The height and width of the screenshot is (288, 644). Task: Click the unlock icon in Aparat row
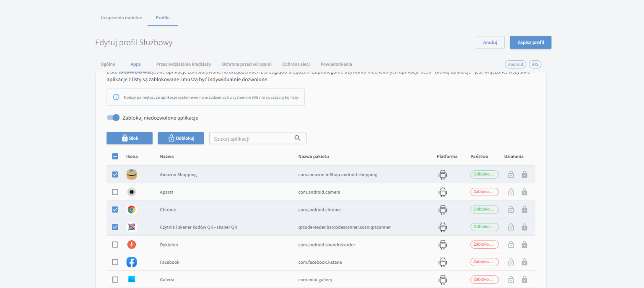[x=511, y=192]
